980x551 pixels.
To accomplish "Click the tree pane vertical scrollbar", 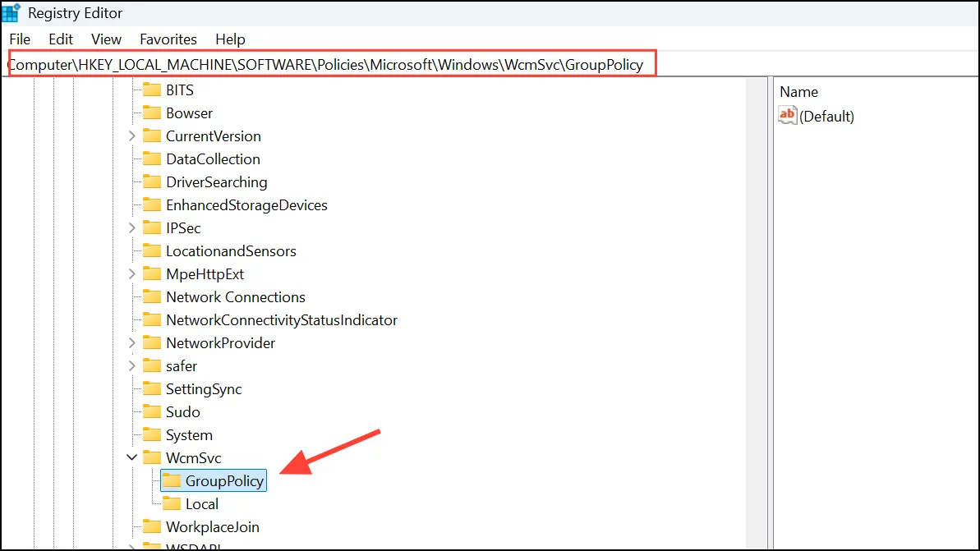I will (757, 312).
